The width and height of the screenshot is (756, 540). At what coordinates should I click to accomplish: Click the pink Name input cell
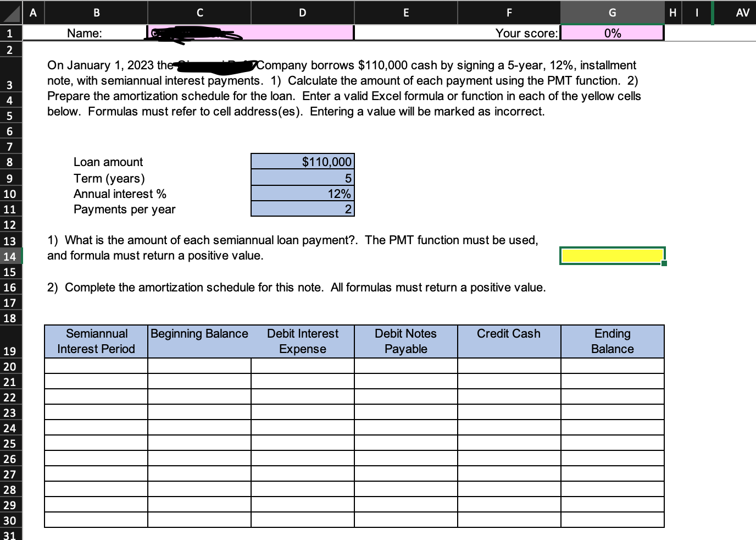click(251, 33)
